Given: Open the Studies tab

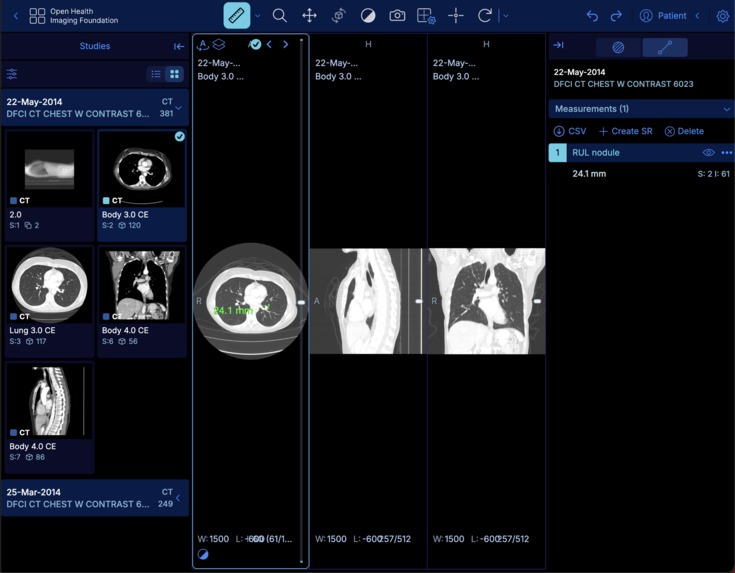Looking at the screenshot, I should coord(95,46).
